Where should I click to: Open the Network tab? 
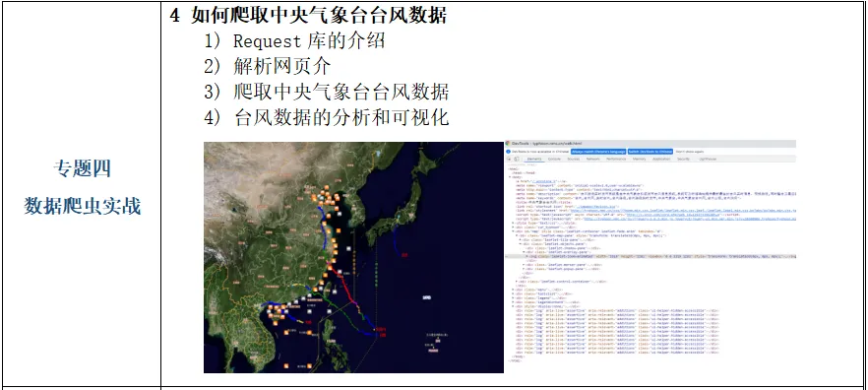click(x=592, y=159)
